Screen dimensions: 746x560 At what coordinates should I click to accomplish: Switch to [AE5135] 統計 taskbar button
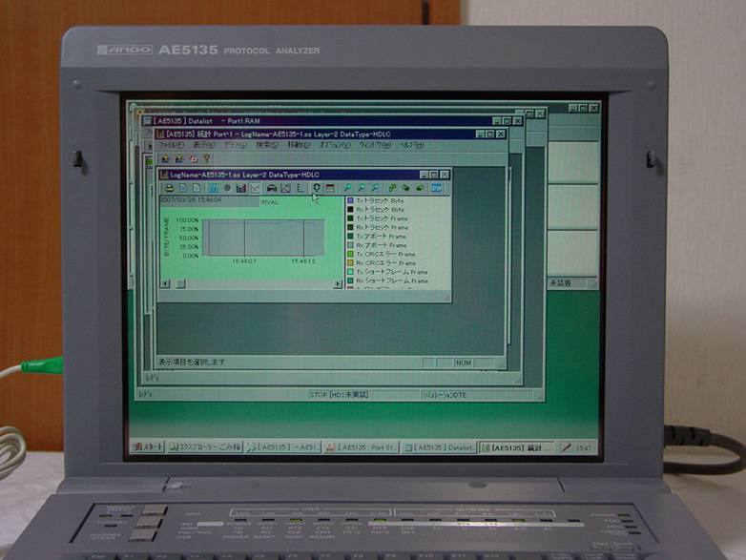(x=517, y=447)
